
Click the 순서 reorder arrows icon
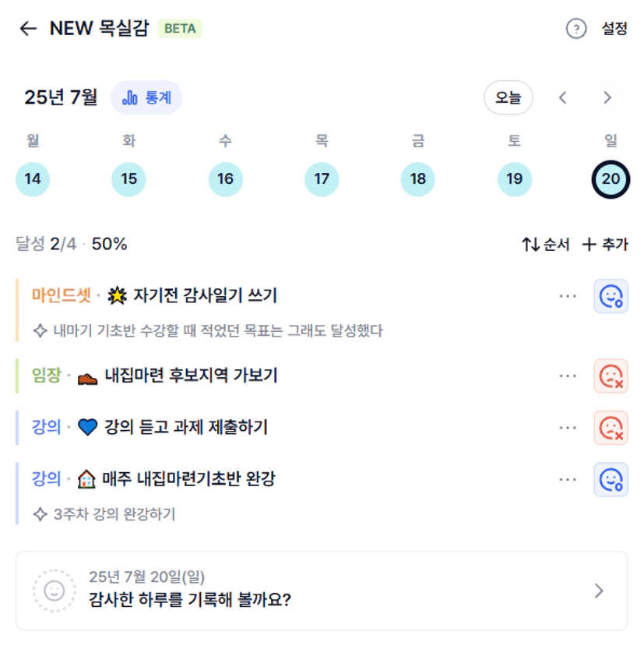(x=530, y=244)
